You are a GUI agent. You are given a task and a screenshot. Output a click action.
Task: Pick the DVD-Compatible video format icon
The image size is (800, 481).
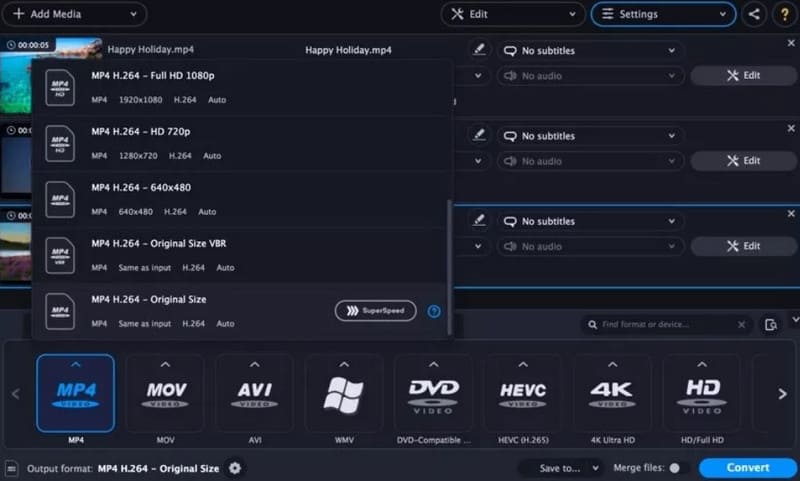(433, 393)
